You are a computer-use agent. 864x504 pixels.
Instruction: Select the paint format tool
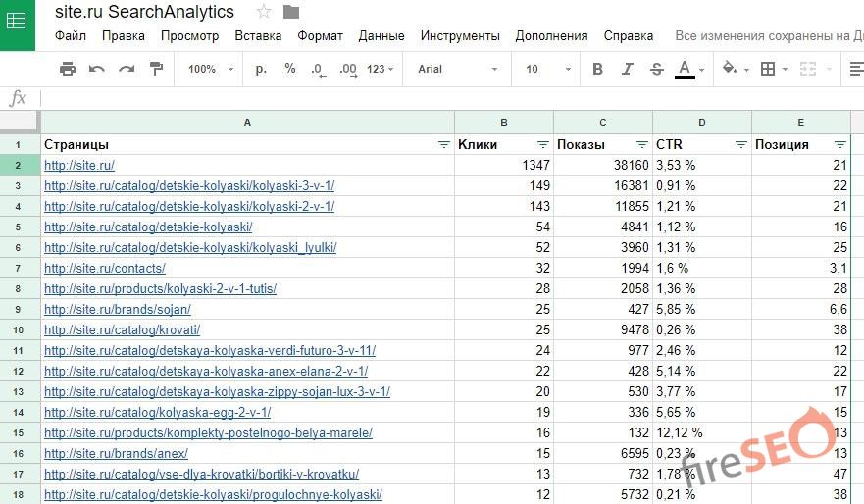pyautogui.click(x=156, y=69)
